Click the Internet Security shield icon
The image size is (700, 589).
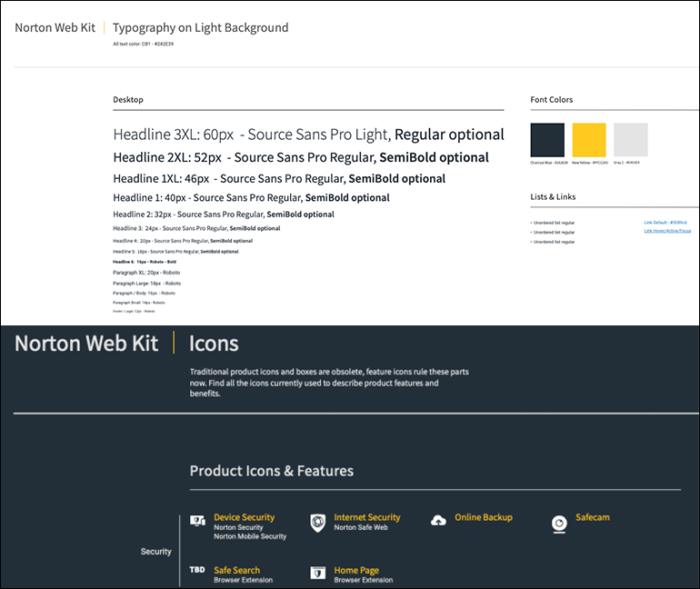pyautogui.click(x=318, y=523)
